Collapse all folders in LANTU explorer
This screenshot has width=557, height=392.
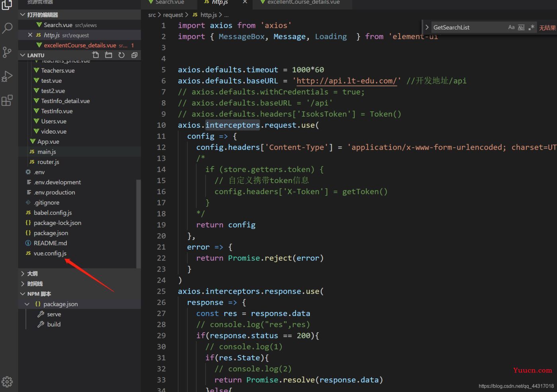134,55
